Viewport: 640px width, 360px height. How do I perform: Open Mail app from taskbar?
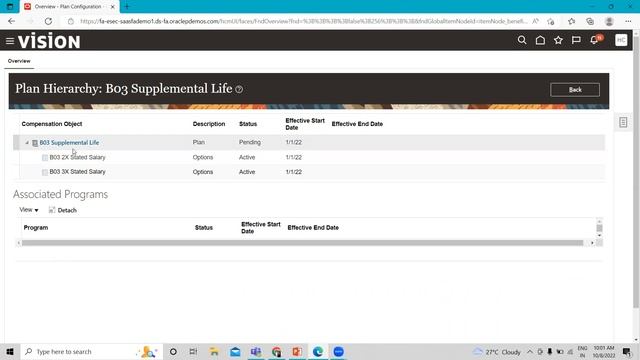pos(235,351)
